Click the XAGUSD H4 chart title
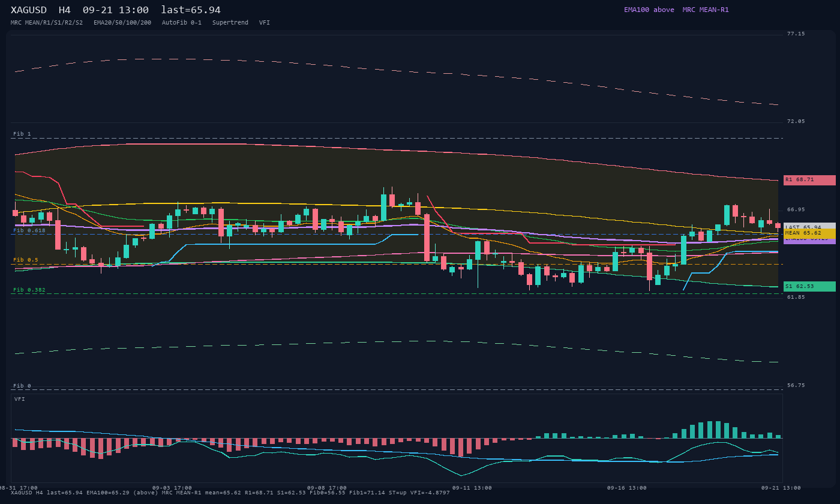This screenshot has height=504, width=840. (x=116, y=10)
